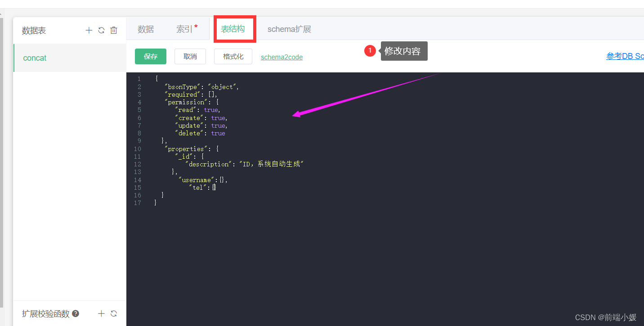Viewport: 644px width, 326px height.
Task: Click the "update": true line
Action: [201, 125]
